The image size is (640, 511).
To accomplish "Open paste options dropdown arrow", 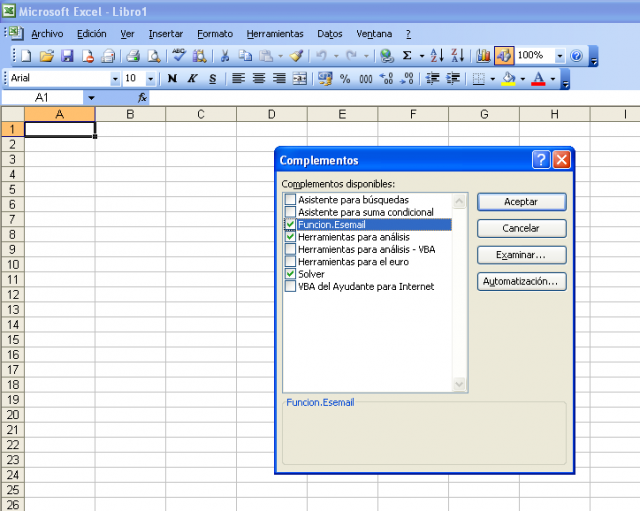I will coord(280,56).
